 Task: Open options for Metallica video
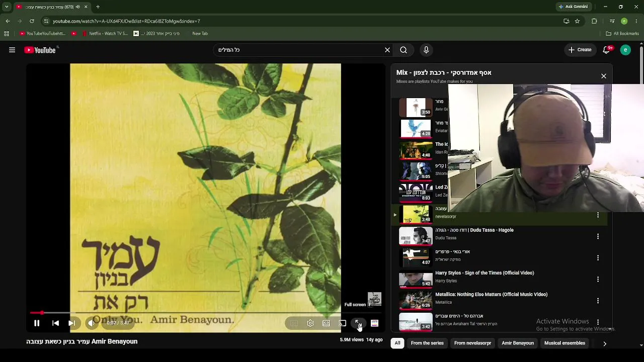(598, 301)
